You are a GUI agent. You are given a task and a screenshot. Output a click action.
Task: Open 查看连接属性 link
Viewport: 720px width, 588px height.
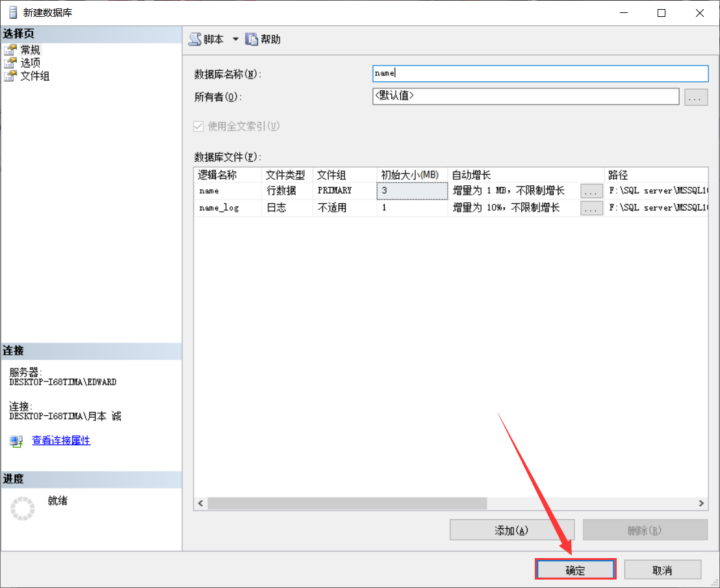point(61,441)
